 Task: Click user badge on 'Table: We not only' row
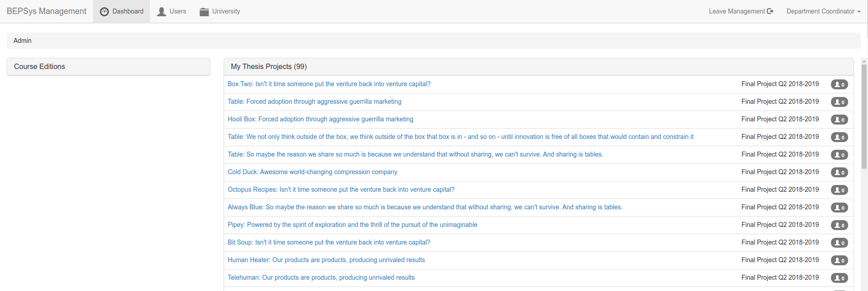point(840,137)
